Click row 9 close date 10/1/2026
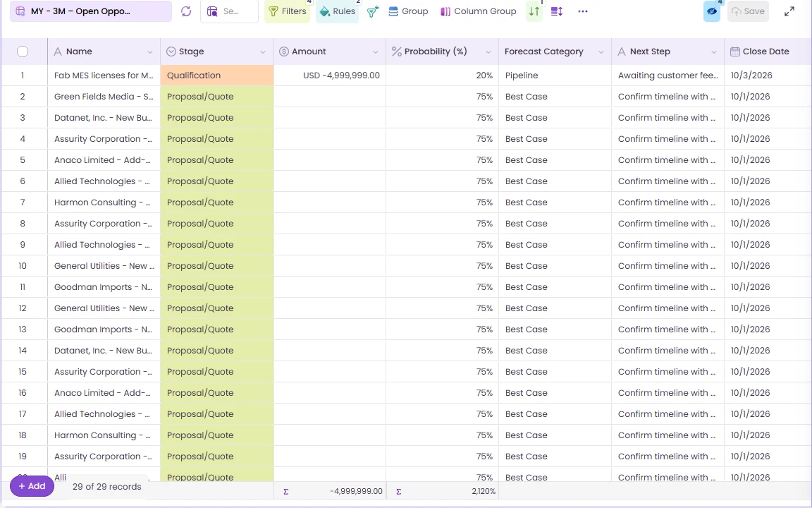Viewport: 812px width, 508px height. tap(768, 245)
